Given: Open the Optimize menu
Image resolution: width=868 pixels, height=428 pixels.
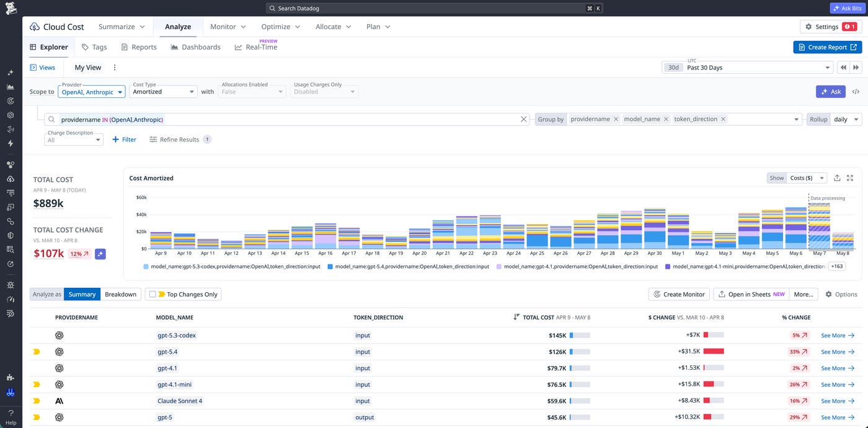Looking at the screenshot, I should [x=281, y=27].
